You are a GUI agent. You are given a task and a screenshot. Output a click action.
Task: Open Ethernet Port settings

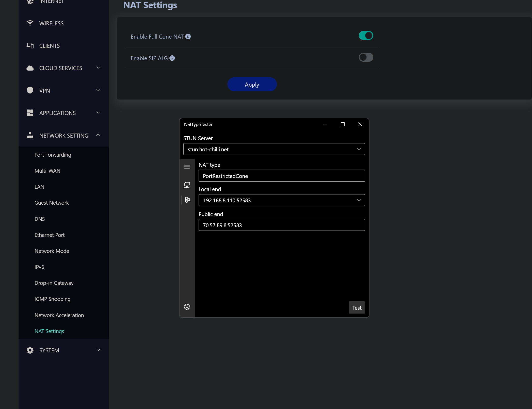50,235
